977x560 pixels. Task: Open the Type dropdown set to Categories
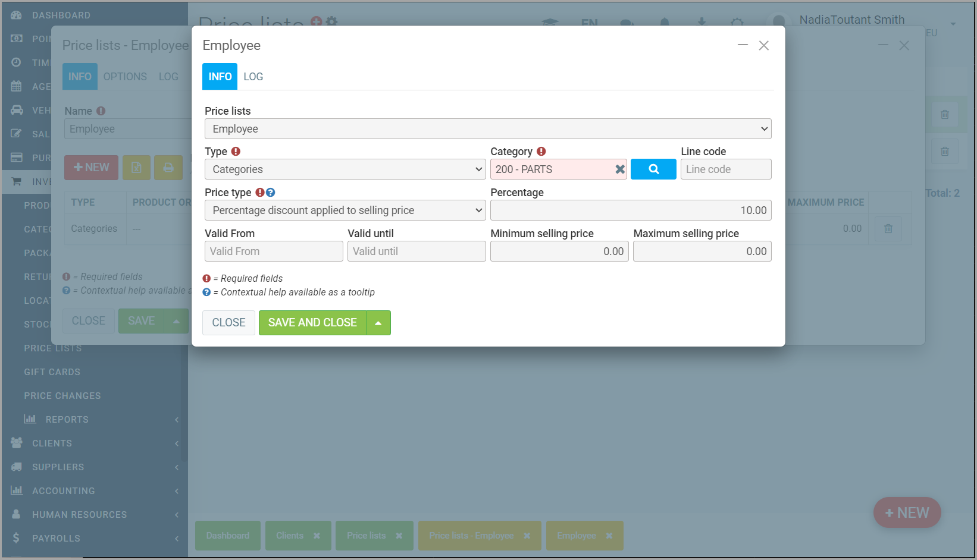pyautogui.click(x=345, y=169)
